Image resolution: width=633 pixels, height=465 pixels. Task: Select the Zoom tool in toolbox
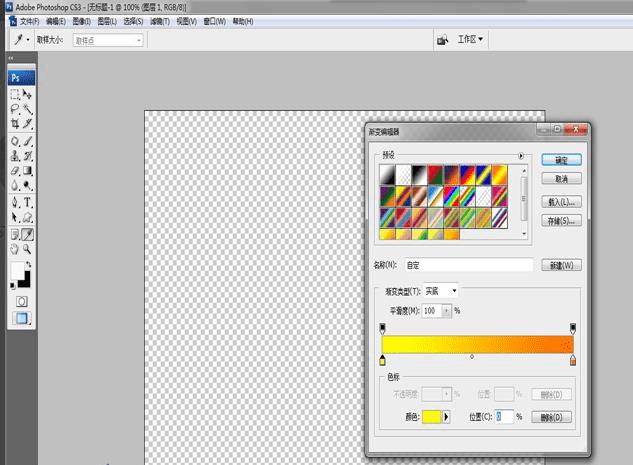point(28,249)
